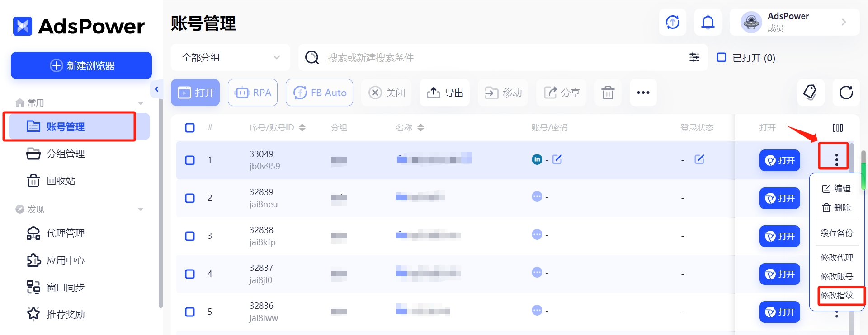
Task: Click platform icon for row 32838
Action: click(x=537, y=235)
